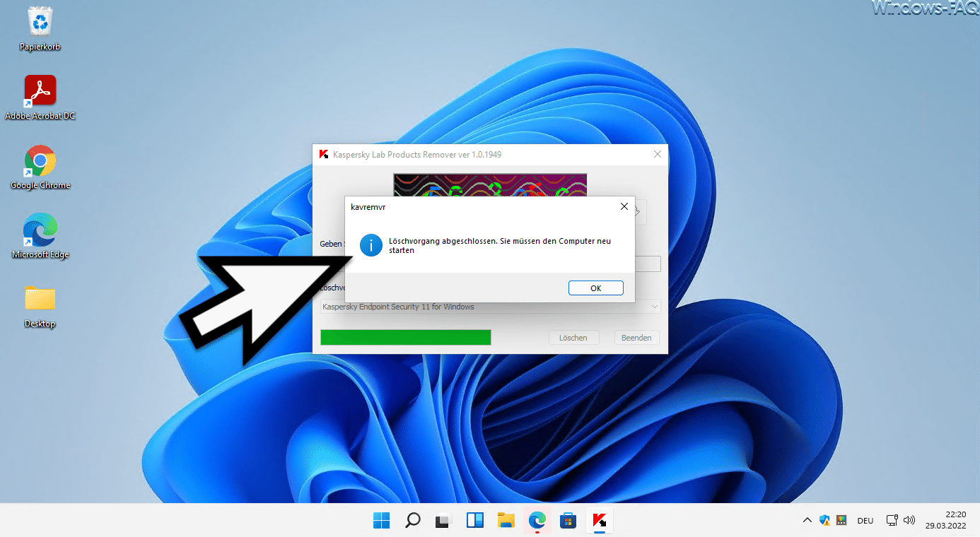Open the Windows Start menu
The height and width of the screenshot is (537, 980).
tap(381, 521)
